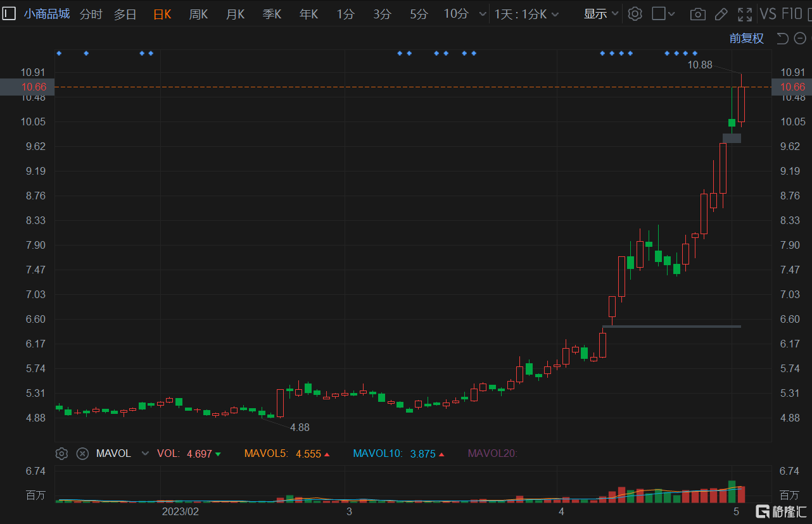The image size is (812, 524).
Task: Click the 前复权 adjustment option
Action: 747,39
